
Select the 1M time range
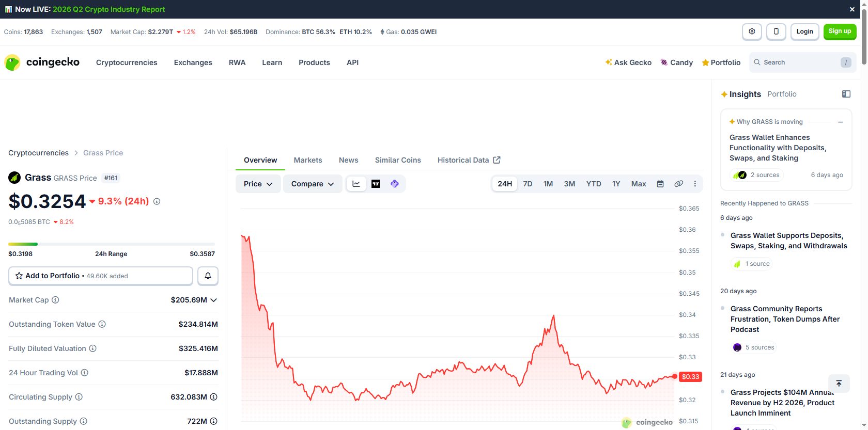(548, 184)
